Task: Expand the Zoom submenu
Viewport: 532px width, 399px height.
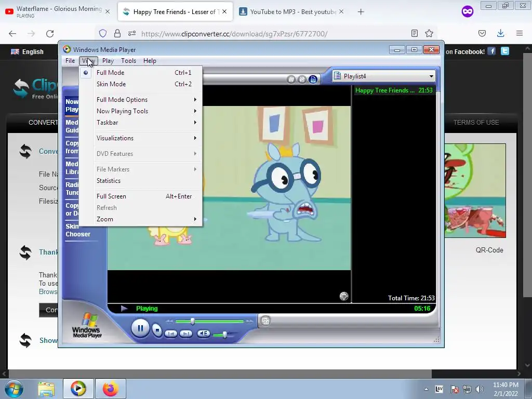Action: (x=141, y=219)
